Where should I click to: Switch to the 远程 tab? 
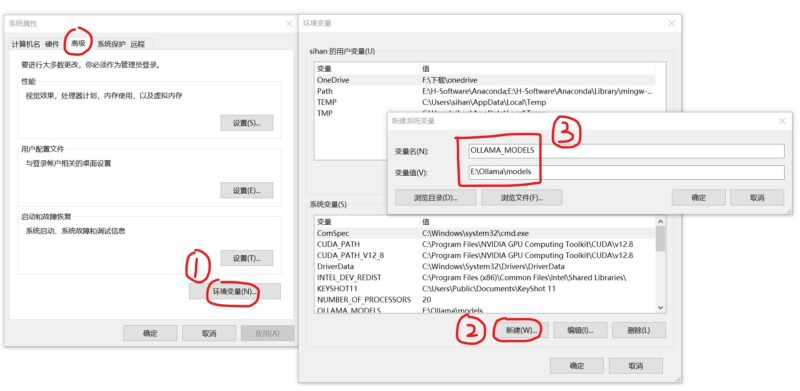coord(138,44)
